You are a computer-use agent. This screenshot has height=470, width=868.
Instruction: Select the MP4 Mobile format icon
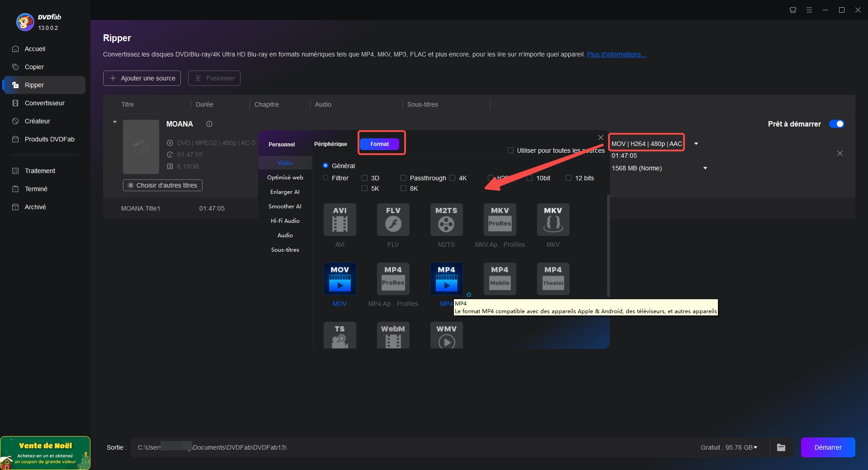coord(500,279)
